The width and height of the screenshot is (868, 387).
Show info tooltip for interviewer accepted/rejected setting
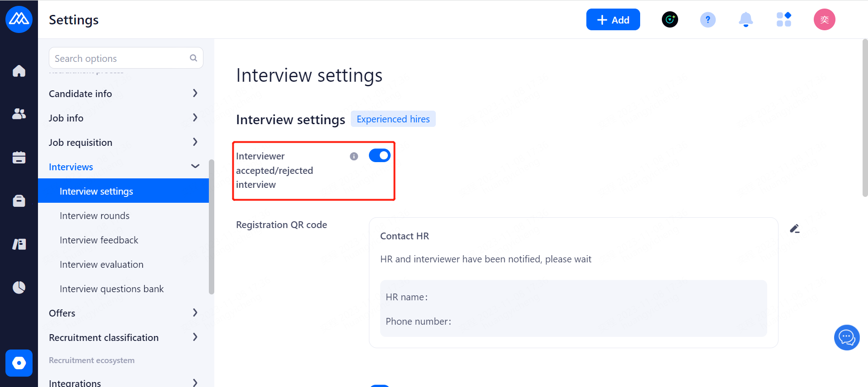[354, 156]
